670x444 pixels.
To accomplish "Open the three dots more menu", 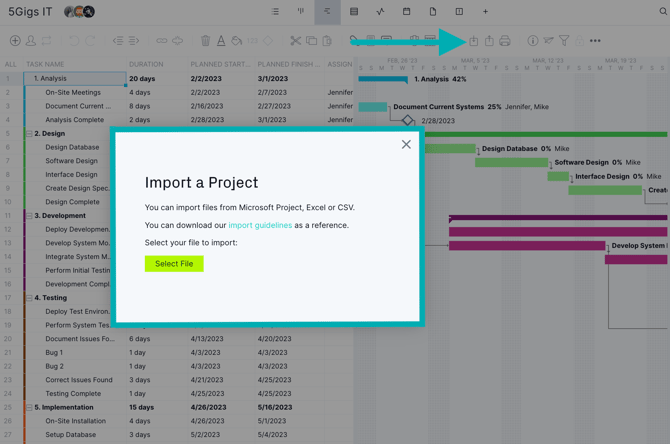I will coord(595,41).
